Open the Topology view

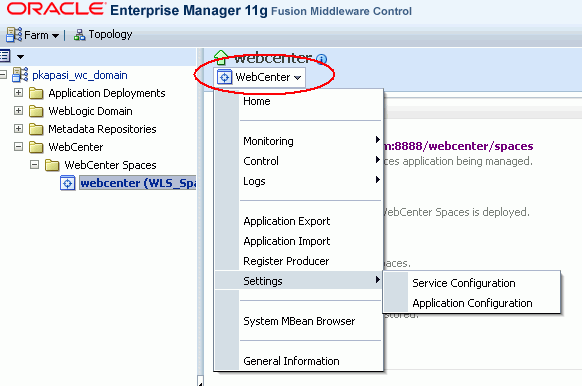click(x=110, y=35)
